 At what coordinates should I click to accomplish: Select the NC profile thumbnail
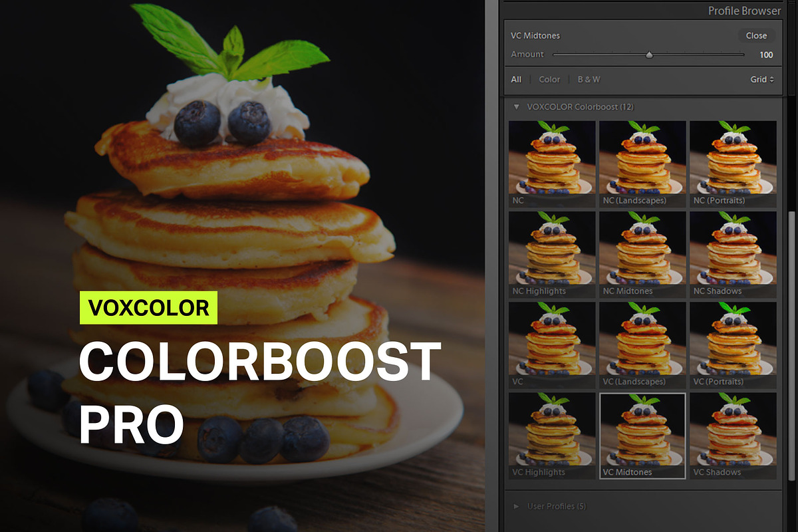(x=552, y=164)
